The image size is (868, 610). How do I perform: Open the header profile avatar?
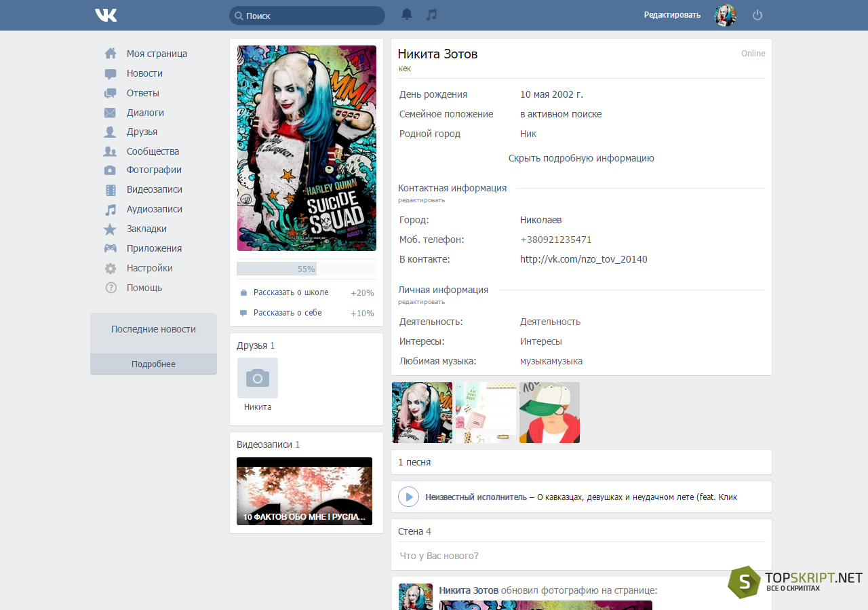[x=726, y=15]
